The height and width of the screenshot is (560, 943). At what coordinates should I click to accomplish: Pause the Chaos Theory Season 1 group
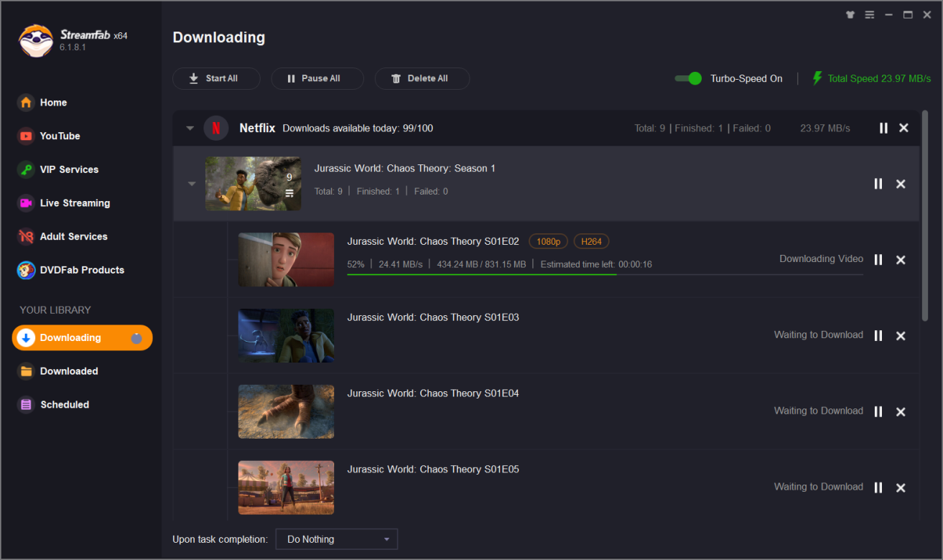pyautogui.click(x=878, y=184)
